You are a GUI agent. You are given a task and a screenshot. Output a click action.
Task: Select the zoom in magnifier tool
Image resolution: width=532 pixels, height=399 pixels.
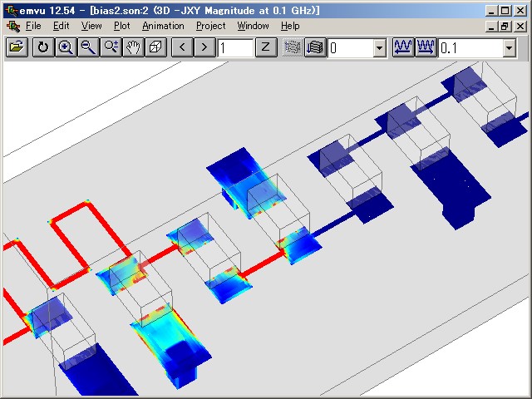tap(66, 47)
